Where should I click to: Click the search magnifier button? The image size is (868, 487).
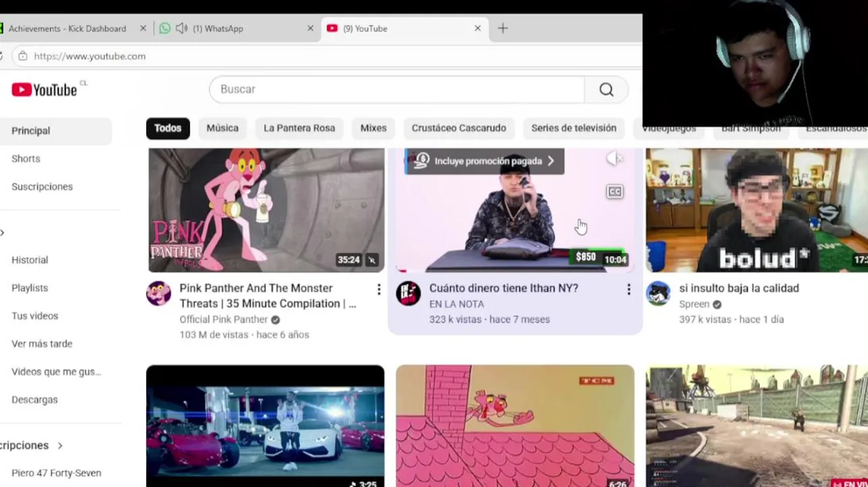pos(606,89)
